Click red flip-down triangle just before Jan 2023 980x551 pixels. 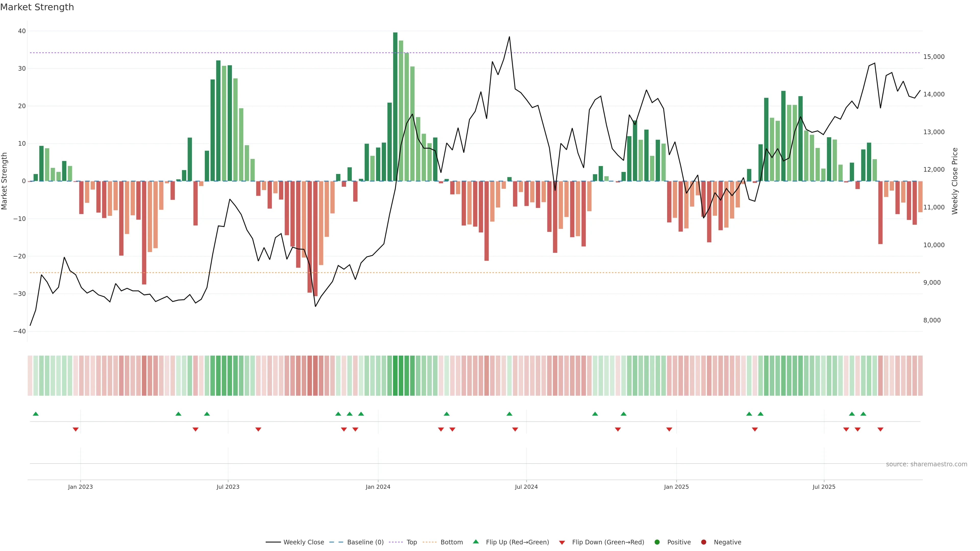(x=76, y=429)
